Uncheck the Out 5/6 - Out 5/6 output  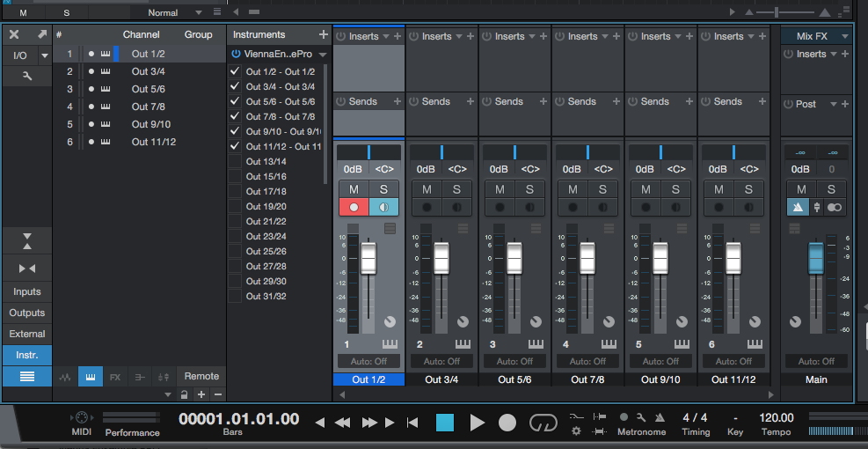pyautogui.click(x=235, y=101)
